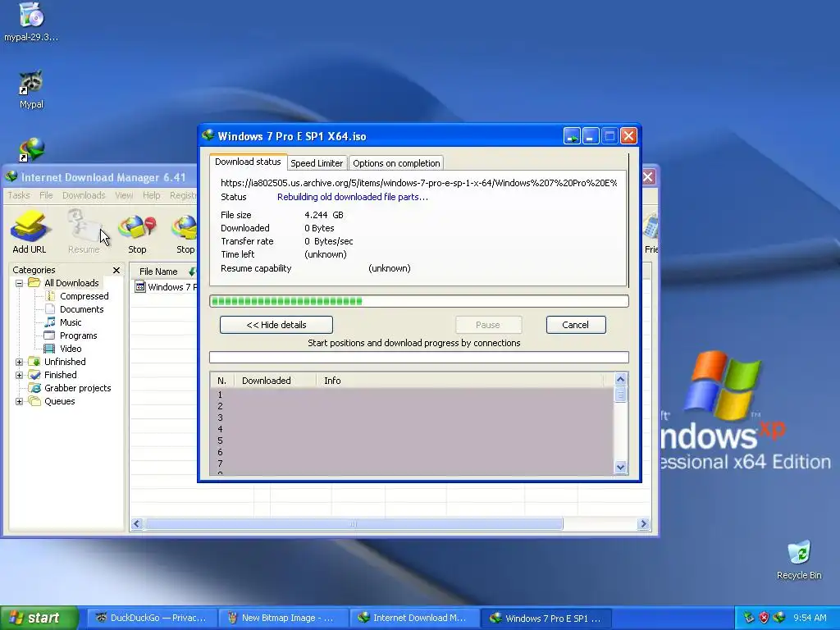The height and width of the screenshot is (630, 840).
Task: Click the 9:54 AM clock in tray
Action: [x=810, y=618]
